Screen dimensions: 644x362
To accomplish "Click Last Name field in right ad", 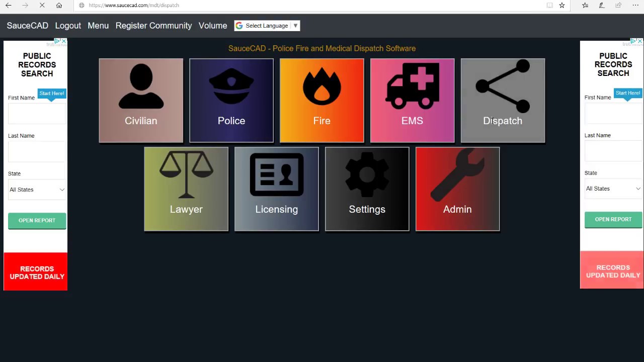I will (613, 151).
